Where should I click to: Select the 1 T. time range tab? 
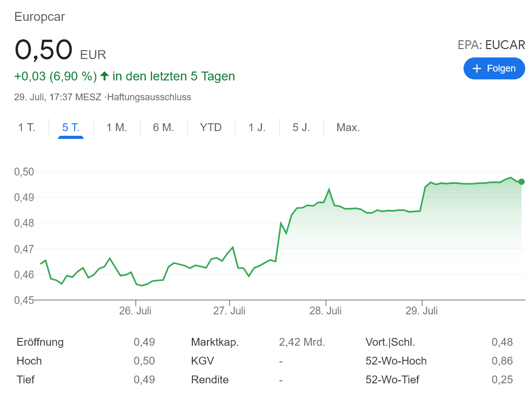(27, 127)
